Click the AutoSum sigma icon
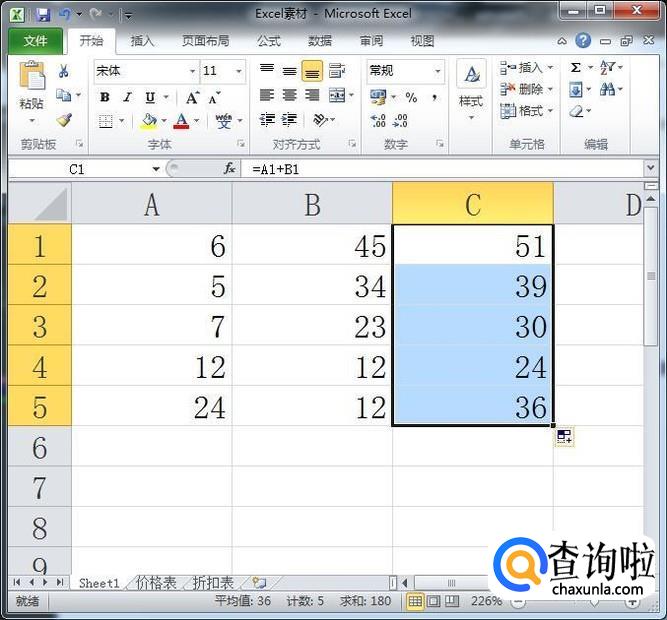 tap(576, 68)
